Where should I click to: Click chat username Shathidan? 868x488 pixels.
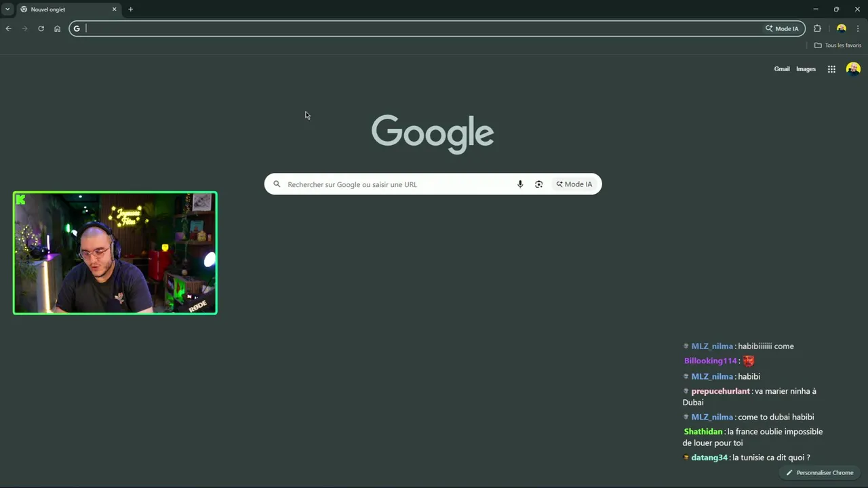(x=703, y=432)
